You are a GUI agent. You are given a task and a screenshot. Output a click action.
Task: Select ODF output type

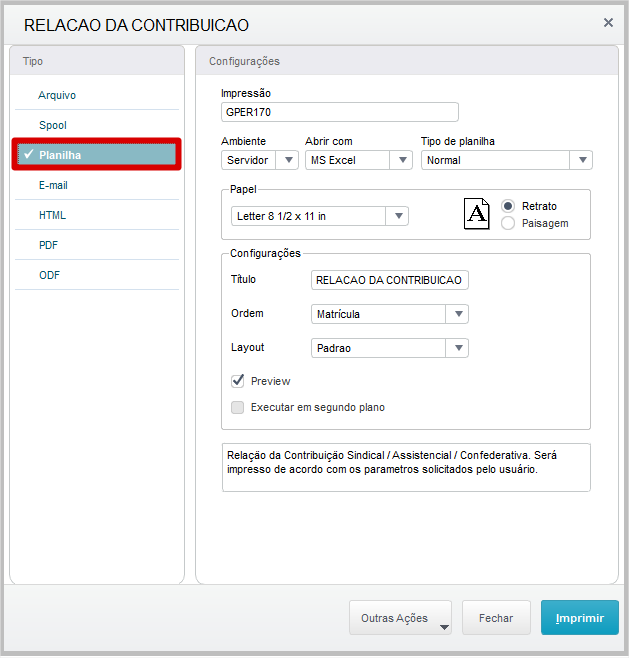[x=97, y=275]
